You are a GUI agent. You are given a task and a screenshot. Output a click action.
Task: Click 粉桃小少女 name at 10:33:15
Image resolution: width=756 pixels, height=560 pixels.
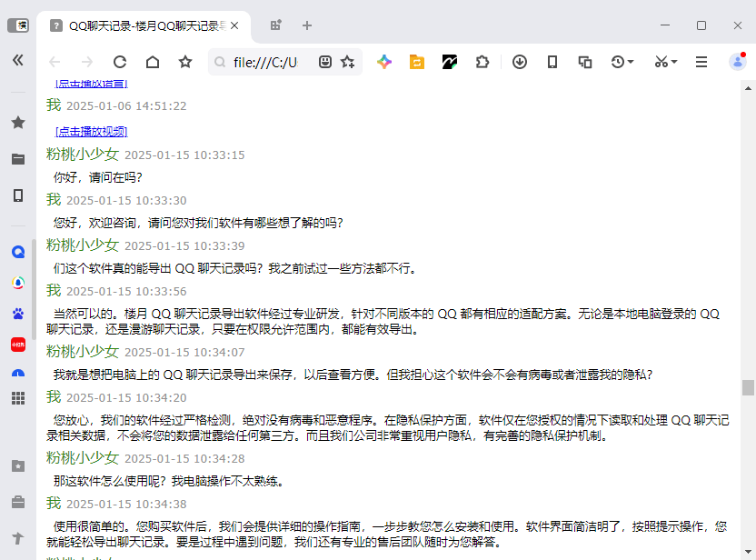(x=83, y=155)
